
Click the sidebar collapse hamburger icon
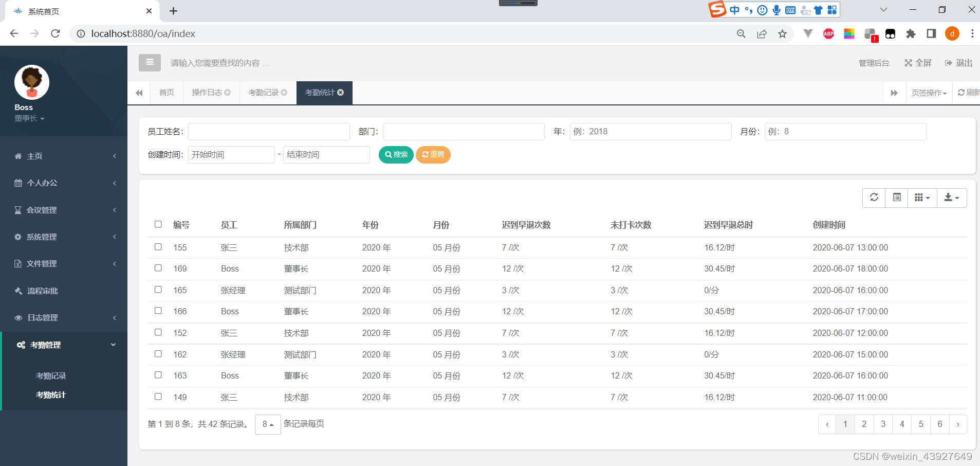click(150, 62)
